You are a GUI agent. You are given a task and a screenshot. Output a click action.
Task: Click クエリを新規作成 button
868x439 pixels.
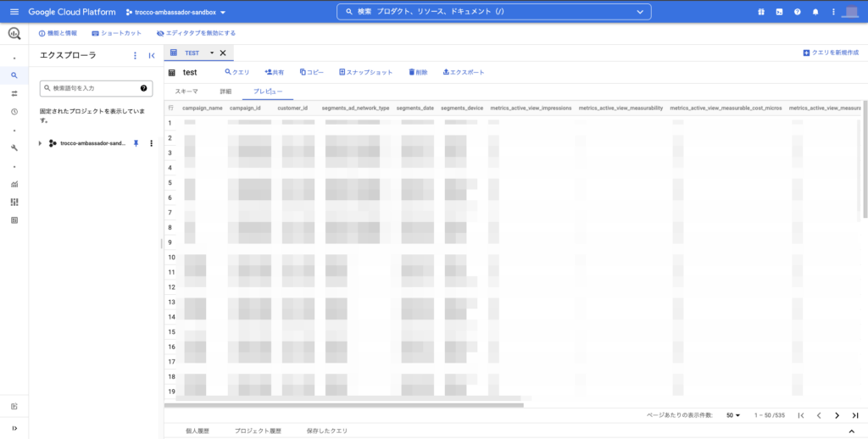[832, 53]
